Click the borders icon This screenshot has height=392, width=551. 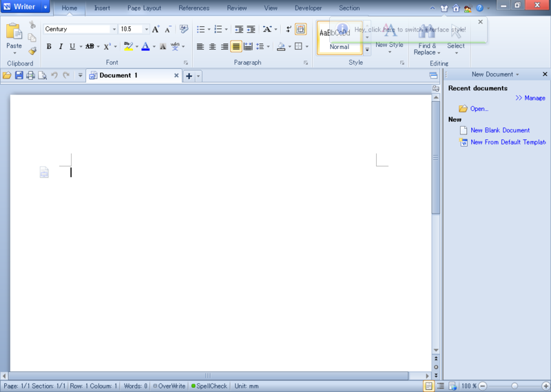click(298, 46)
